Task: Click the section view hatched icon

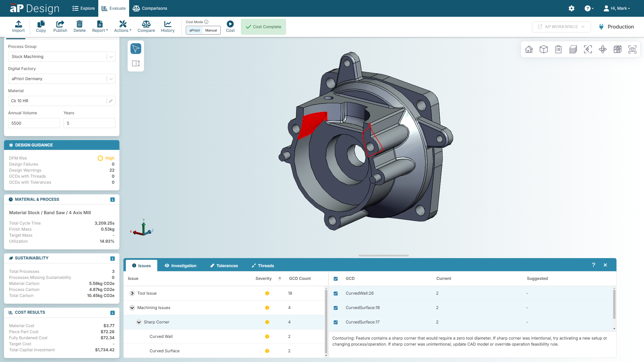Action: [x=573, y=50]
